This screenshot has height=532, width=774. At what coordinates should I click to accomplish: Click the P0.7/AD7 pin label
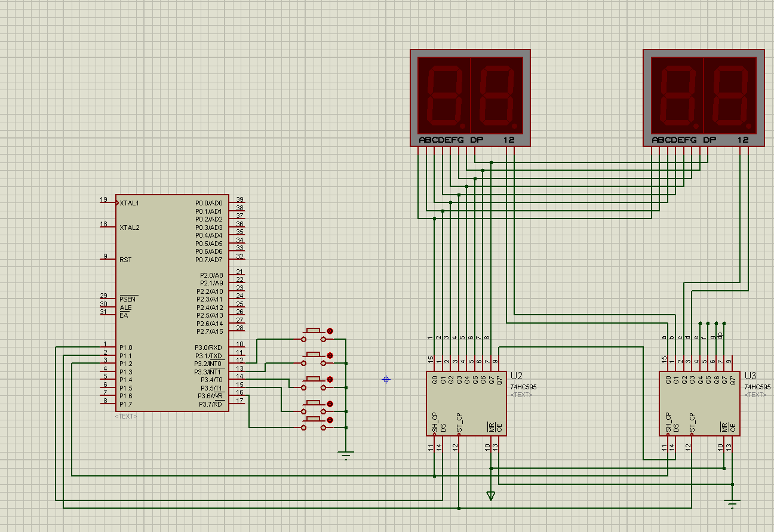(209, 260)
